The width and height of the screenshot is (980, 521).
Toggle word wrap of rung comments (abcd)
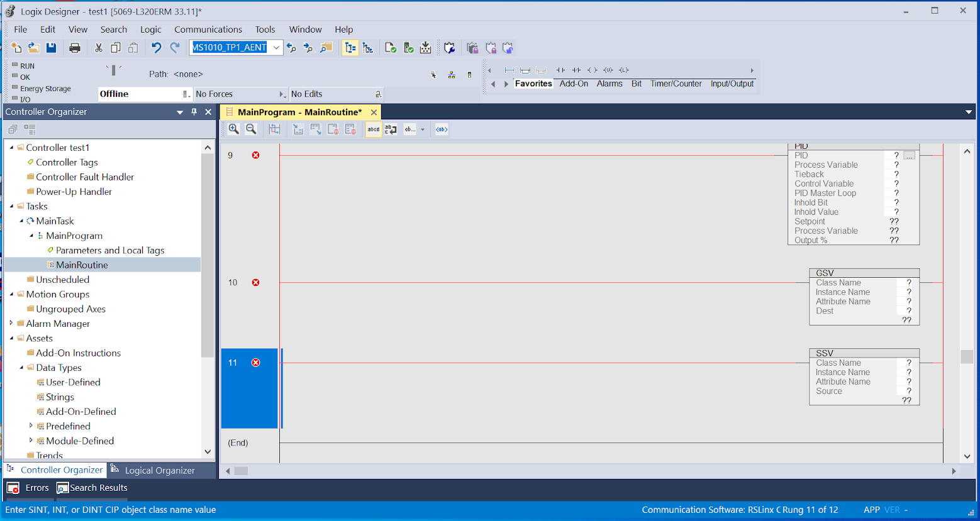click(x=372, y=129)
